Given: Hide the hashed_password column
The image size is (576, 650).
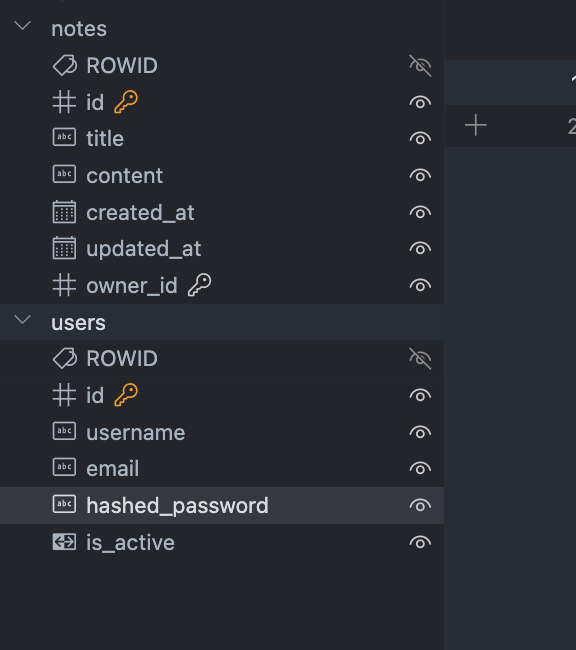Looking at the screenshot, I should 420,506.
